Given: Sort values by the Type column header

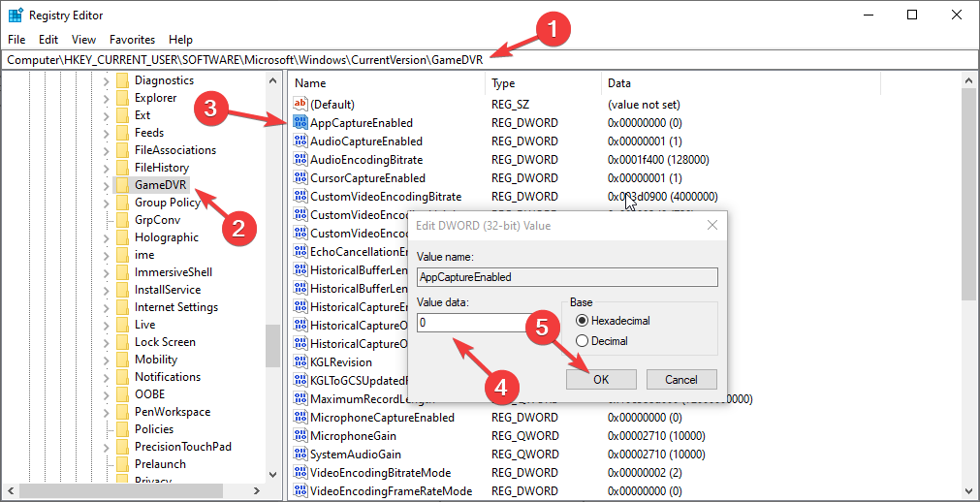Looking at the screenshot, I should (x=543, y=83).
